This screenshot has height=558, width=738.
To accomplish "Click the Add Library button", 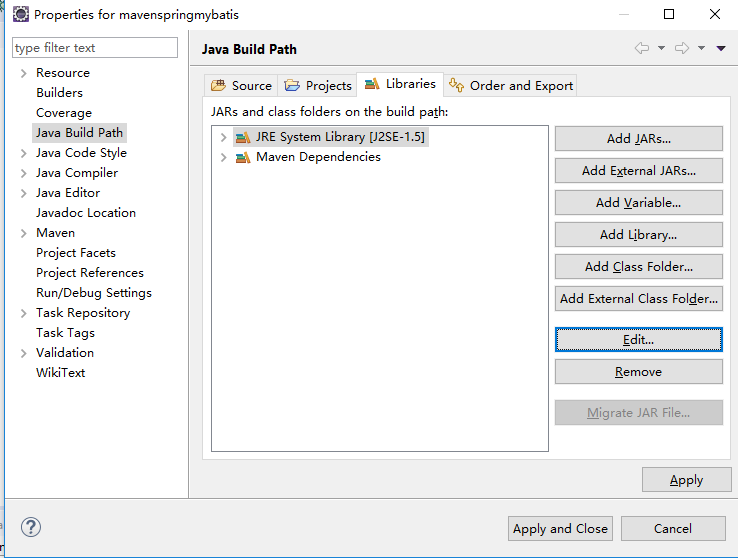I will pyautogui.click(x=639, y=234).
